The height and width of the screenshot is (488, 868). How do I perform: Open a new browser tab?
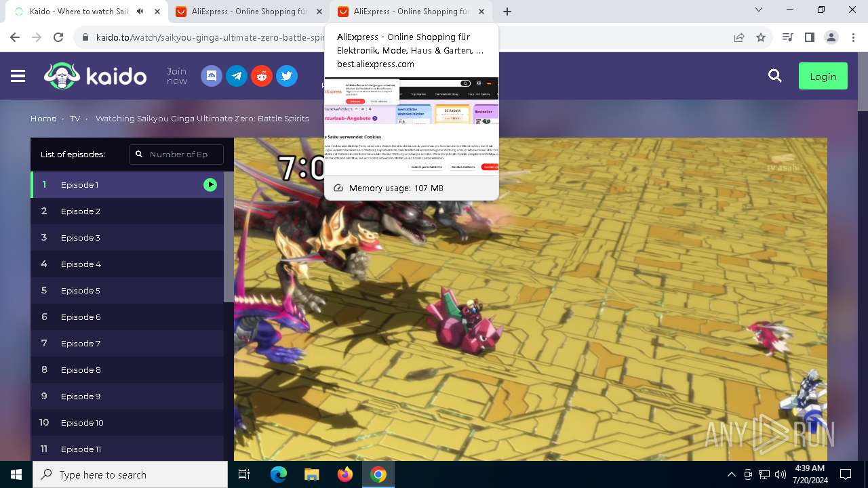[507, 12]
